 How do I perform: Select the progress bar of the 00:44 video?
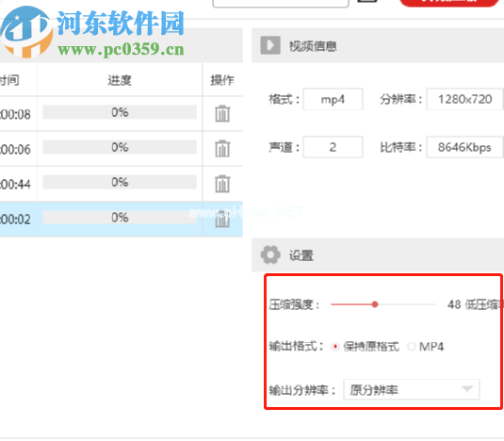click(x=120, y=182)
